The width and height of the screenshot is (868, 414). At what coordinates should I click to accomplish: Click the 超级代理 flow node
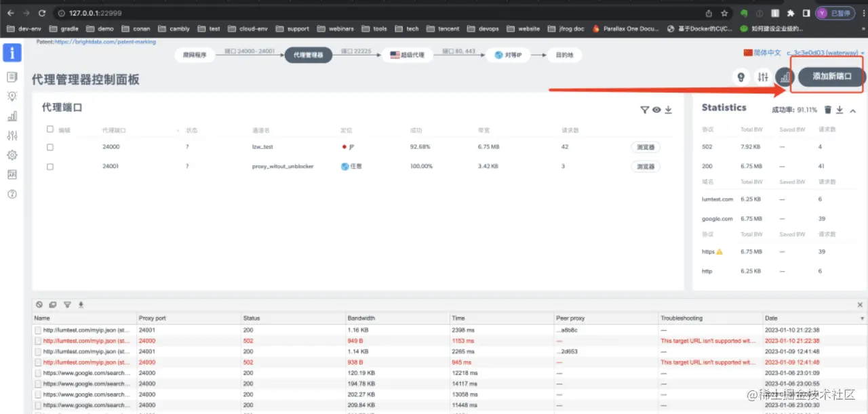[x=407, y=55]
